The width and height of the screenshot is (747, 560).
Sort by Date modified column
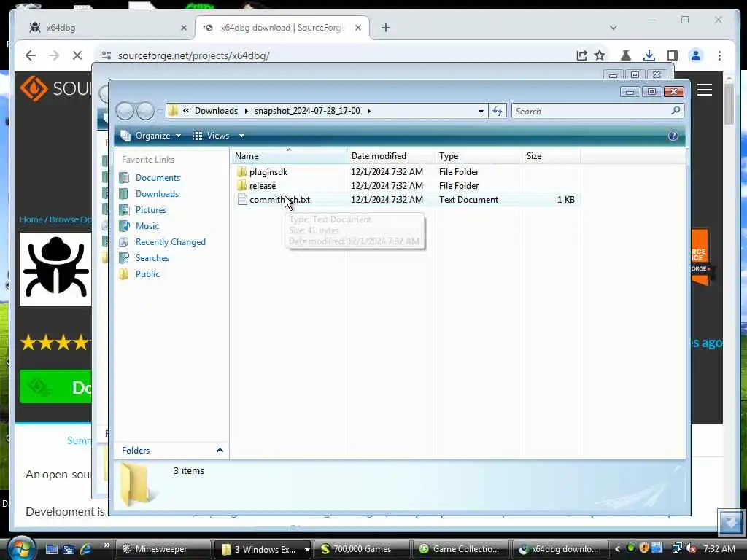pos(391,156)
